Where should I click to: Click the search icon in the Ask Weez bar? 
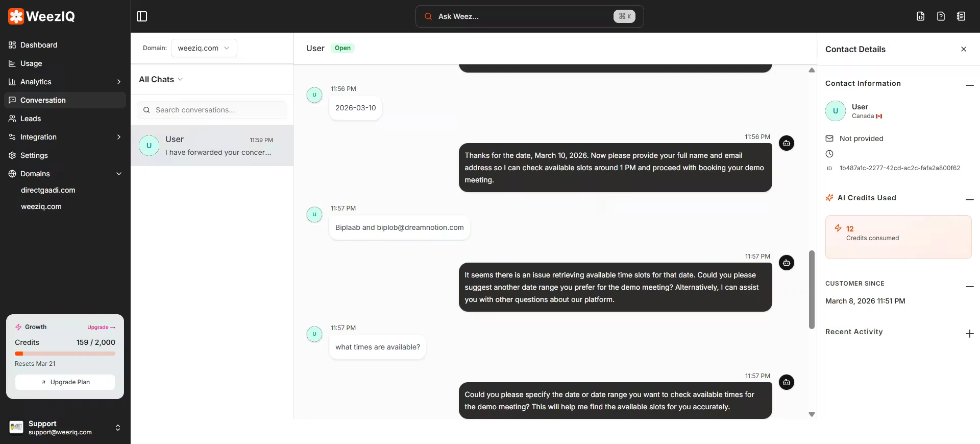[428, 16]
